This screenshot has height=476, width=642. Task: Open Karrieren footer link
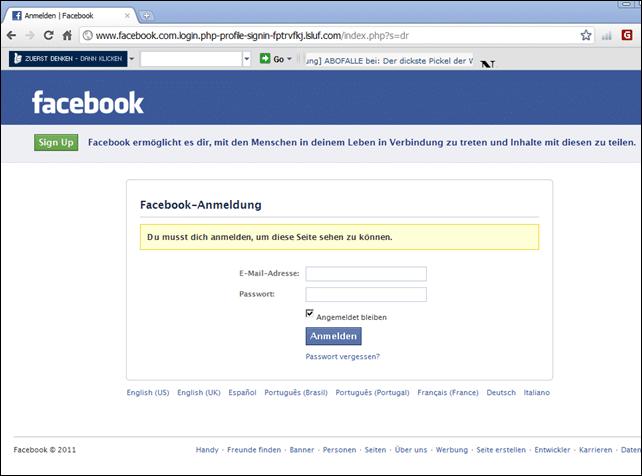point(596,450)
